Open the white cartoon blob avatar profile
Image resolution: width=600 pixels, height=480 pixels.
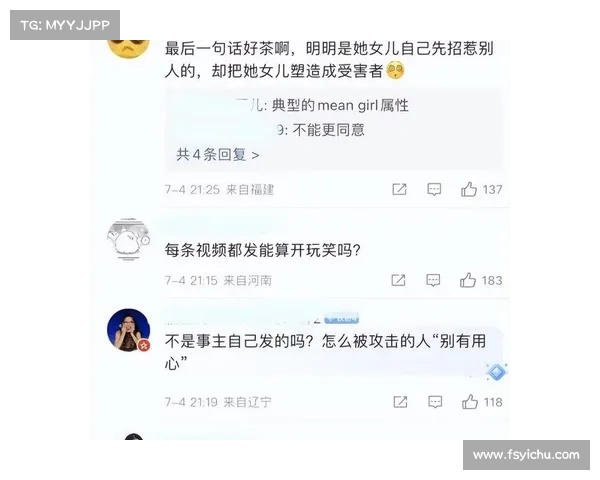pos(129,240)
